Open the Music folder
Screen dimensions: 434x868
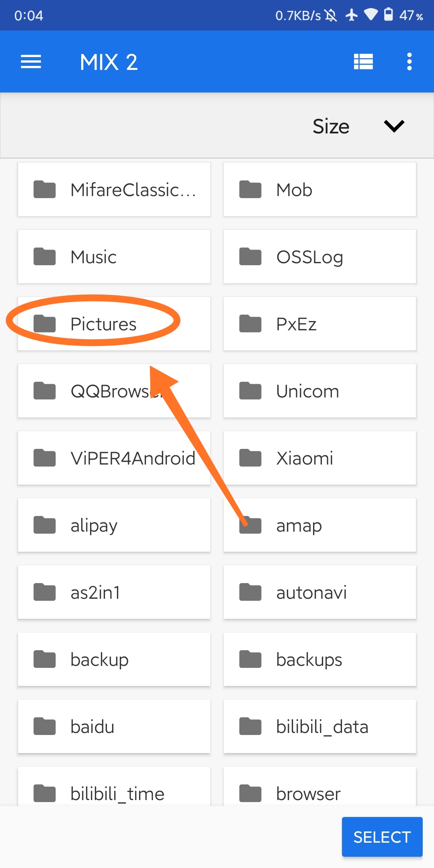point(114,257)
